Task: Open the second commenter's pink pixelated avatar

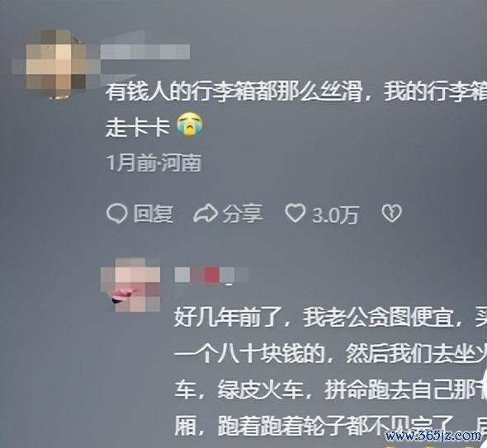Action: [x=130, y=285]
